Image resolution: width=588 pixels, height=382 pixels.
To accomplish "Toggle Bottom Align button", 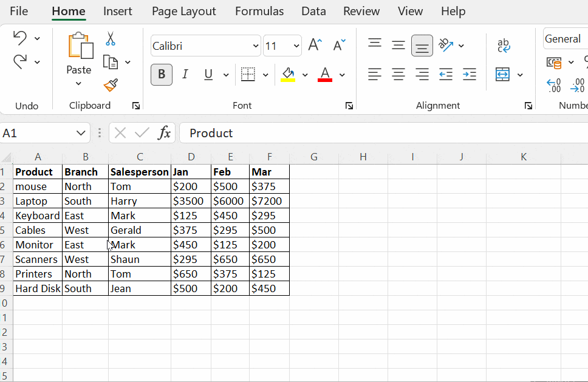I will (422, 46).
